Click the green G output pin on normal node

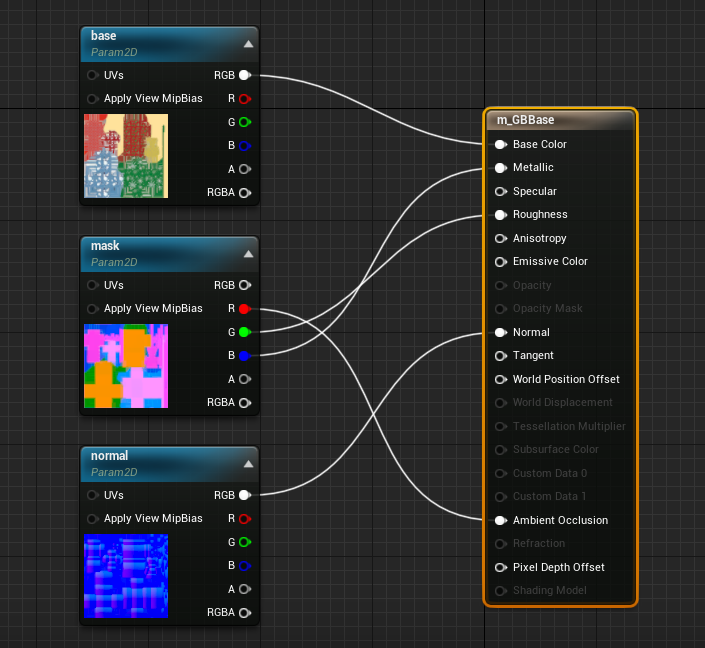(245, 542)
